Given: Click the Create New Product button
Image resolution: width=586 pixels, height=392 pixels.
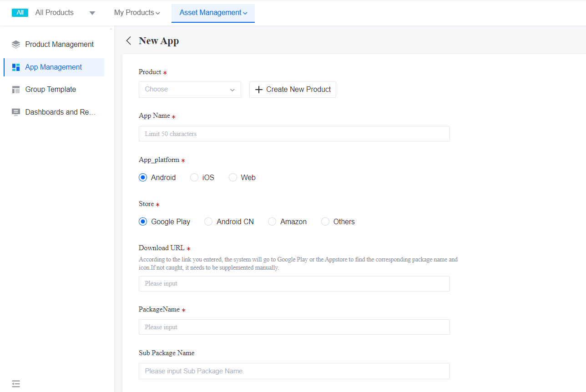Looking at the screenshot, I should (x=293, y=90).
